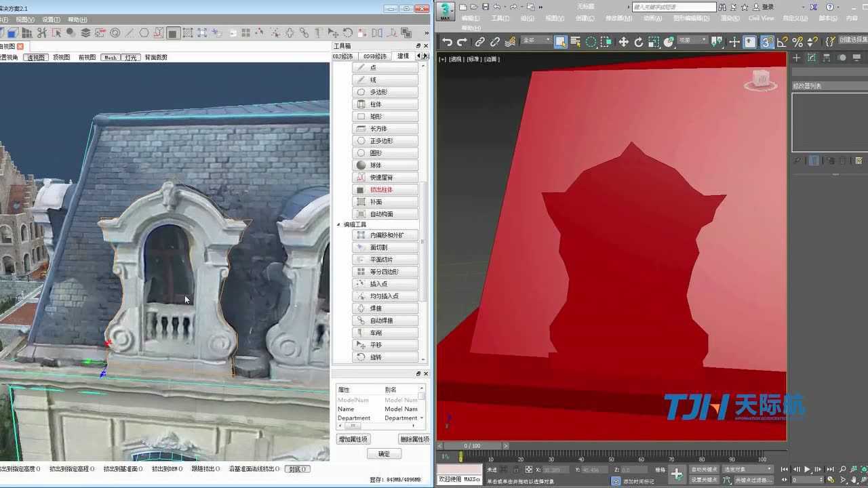Click the Undo icon in 3ds Max
The height and width of the screenshot is (488, 868).
click(x=446, y=42)
